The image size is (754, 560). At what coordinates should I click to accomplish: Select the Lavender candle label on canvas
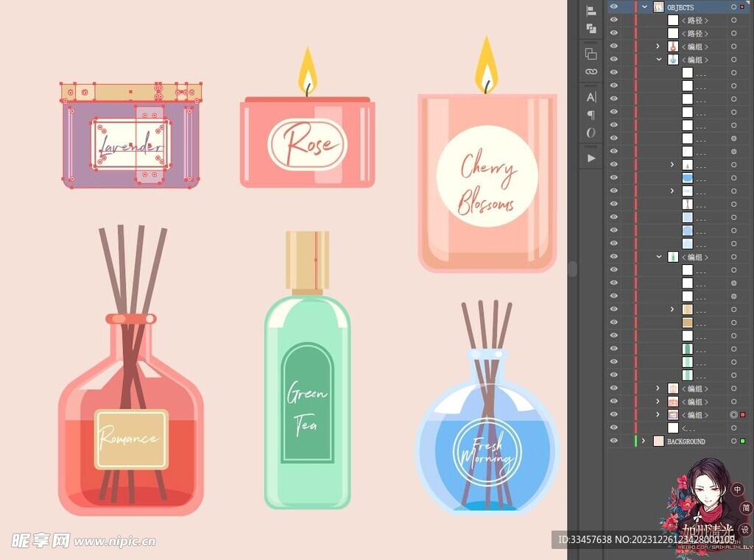[130, 144]
